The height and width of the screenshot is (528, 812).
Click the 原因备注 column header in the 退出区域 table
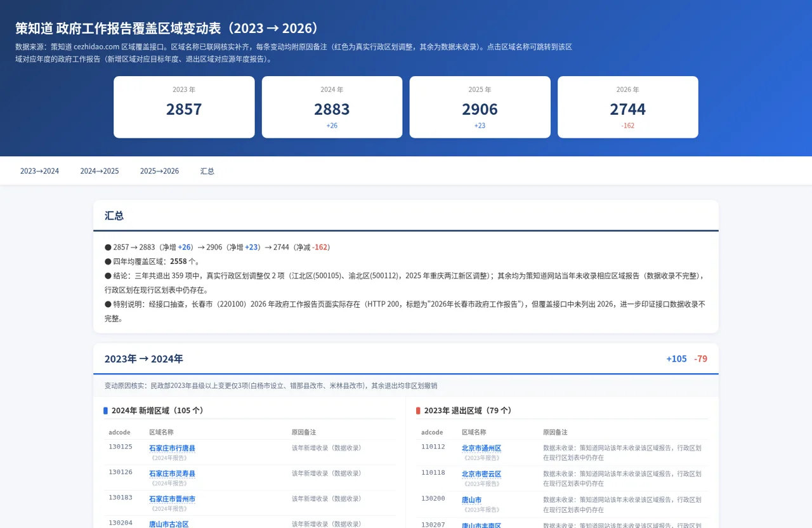(x=555, y=432)
